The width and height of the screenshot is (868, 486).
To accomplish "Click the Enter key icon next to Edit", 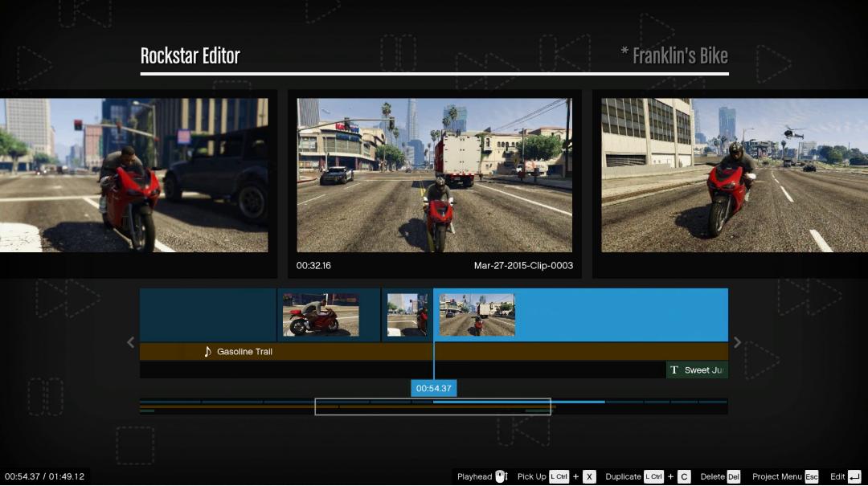I will pyautogui.click(x=854, y=476).
